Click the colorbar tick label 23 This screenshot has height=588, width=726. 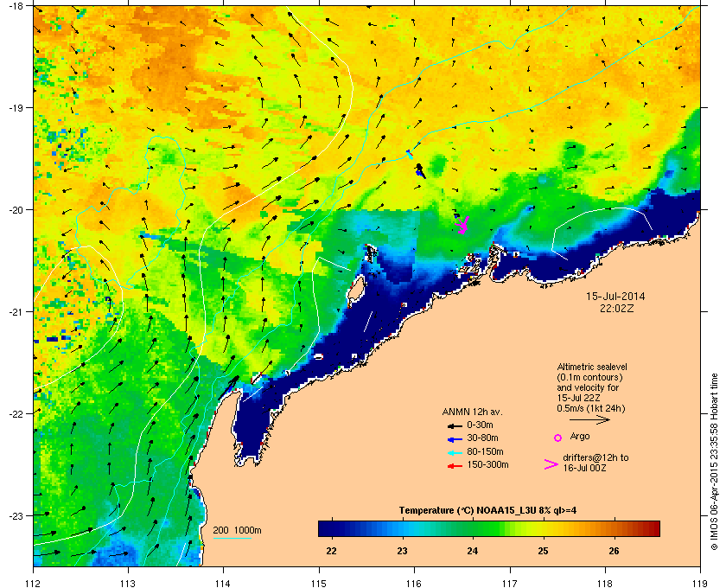pos(402,551)
